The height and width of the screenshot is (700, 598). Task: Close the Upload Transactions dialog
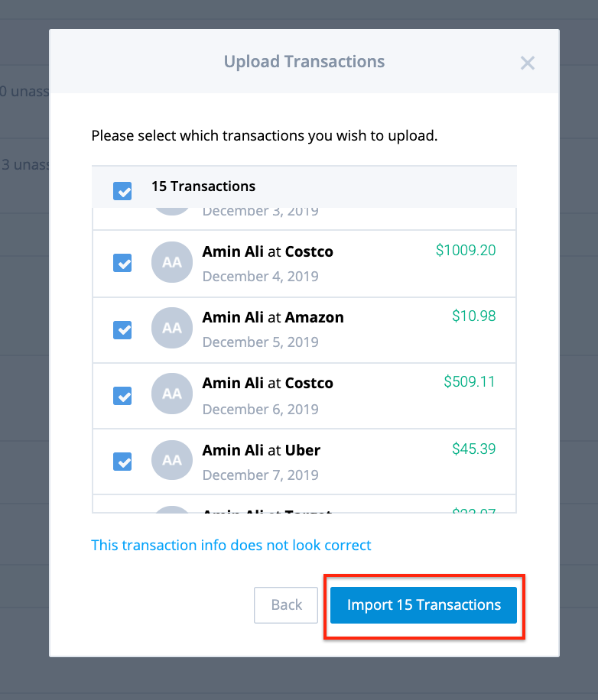[x=527, y=63]
